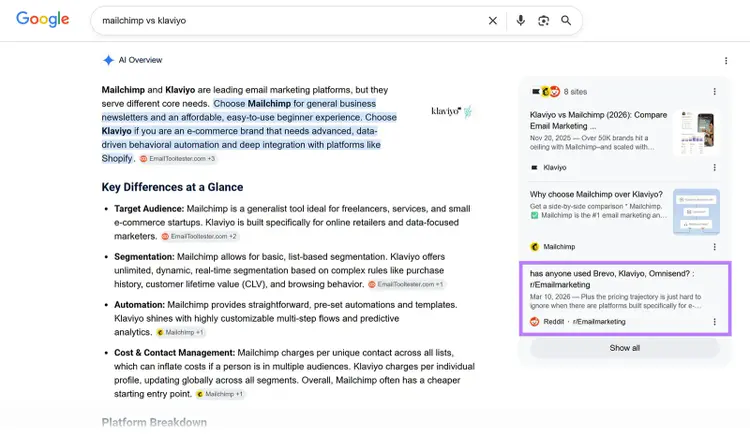The image size is (750, 435).
Task: Open options menu for Klaviyo source
Action: pyautogui.click(x=714, y=167)
